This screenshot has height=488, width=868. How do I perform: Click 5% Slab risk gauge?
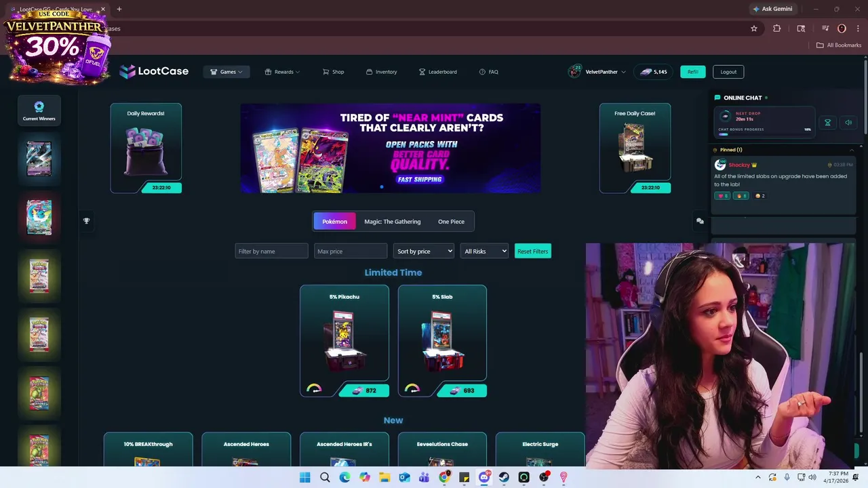[x=412, y=388]
